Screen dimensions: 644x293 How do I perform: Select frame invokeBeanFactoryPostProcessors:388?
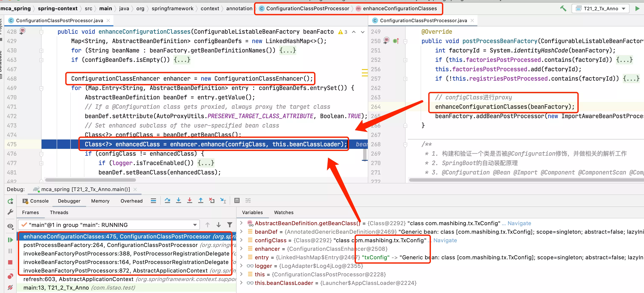click(126, 254)
